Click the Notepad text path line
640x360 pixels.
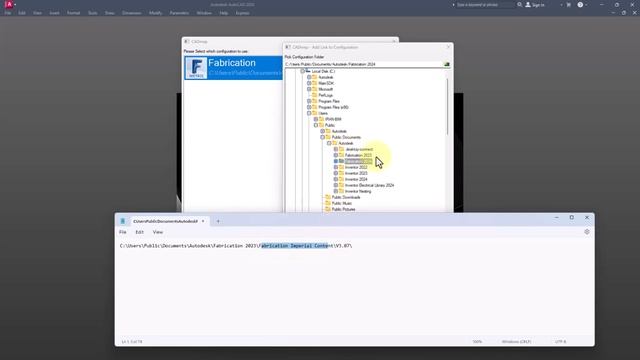coord(236,246)
